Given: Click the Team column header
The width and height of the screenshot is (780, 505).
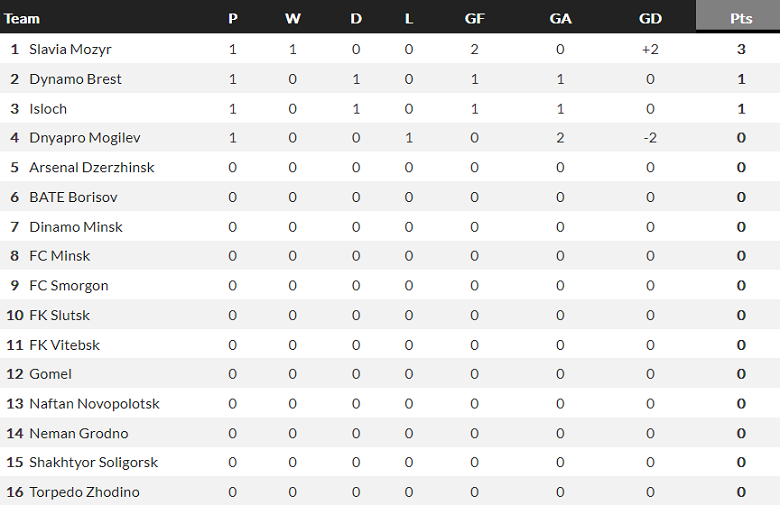Looking at the screenshot, I should (x=22, y=18).
